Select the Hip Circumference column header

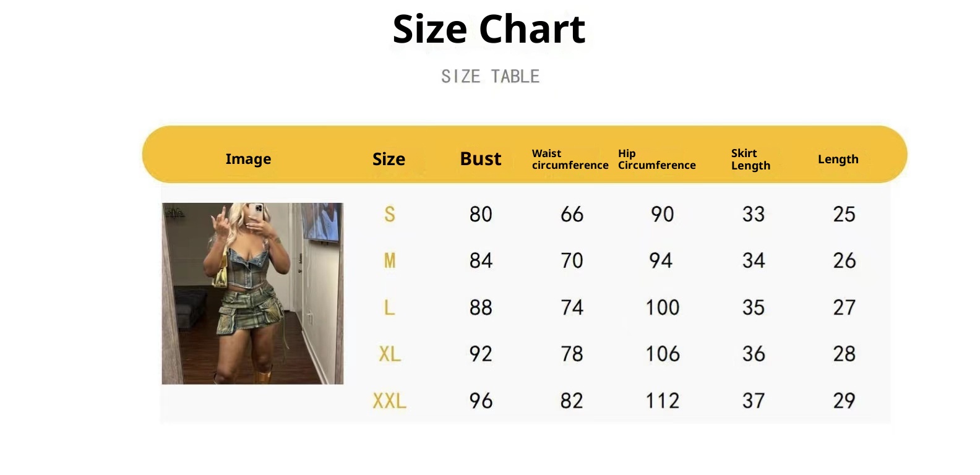point(656,160)
